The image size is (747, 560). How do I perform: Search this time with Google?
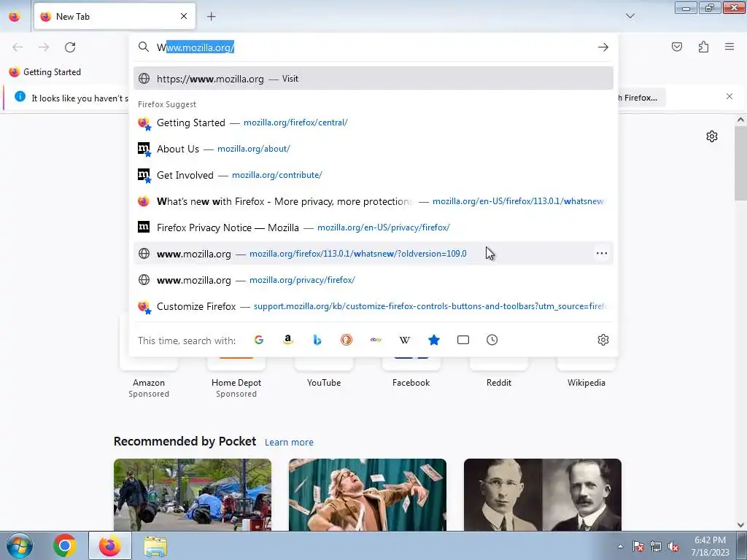[x=259, y=340]
